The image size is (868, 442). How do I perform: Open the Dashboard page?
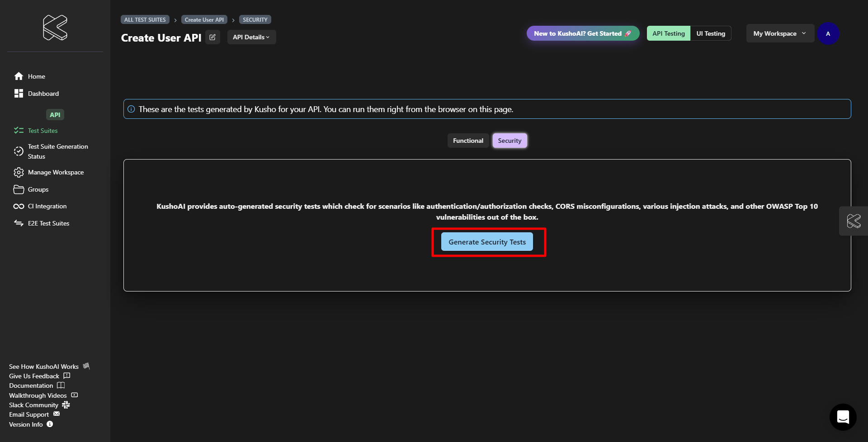[x=43, y=94]
